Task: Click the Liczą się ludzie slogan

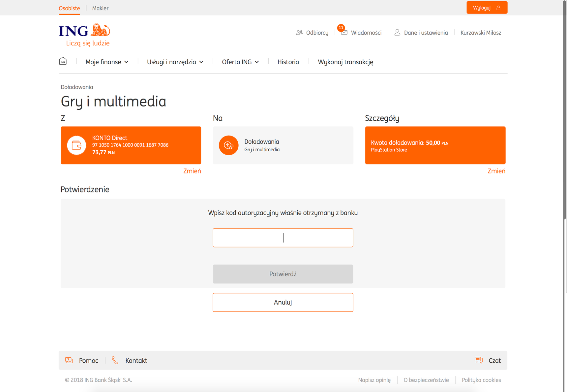Action: coord(88,43)
